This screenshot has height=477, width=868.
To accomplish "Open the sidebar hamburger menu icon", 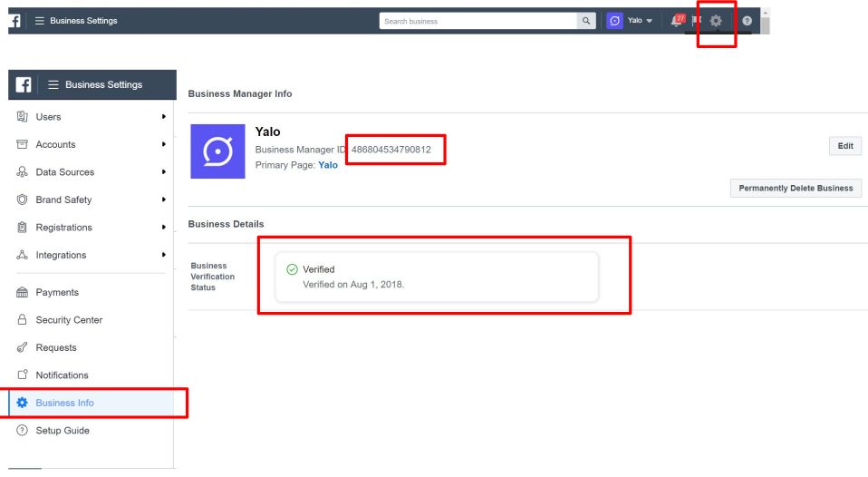I will click(x=53, y=84).
